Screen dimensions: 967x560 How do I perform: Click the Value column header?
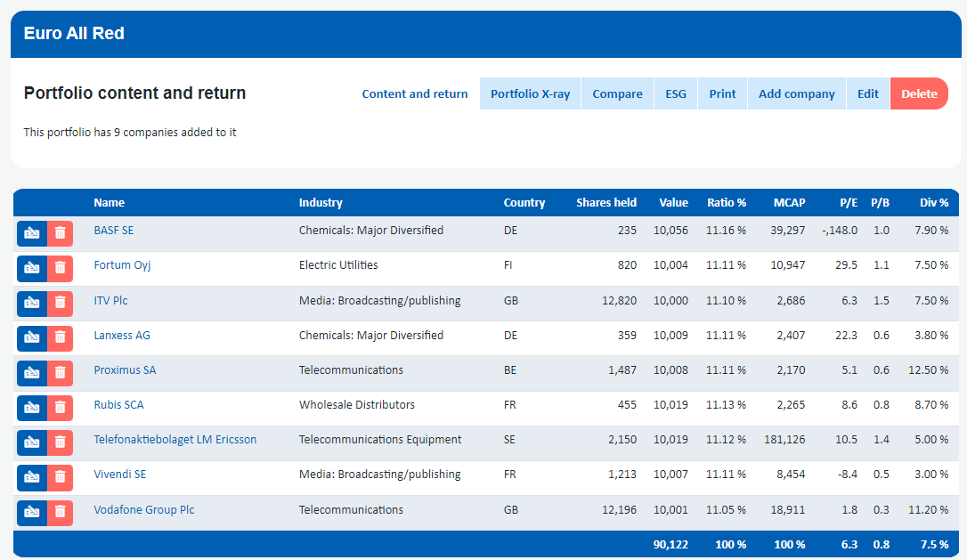[673, 203]
